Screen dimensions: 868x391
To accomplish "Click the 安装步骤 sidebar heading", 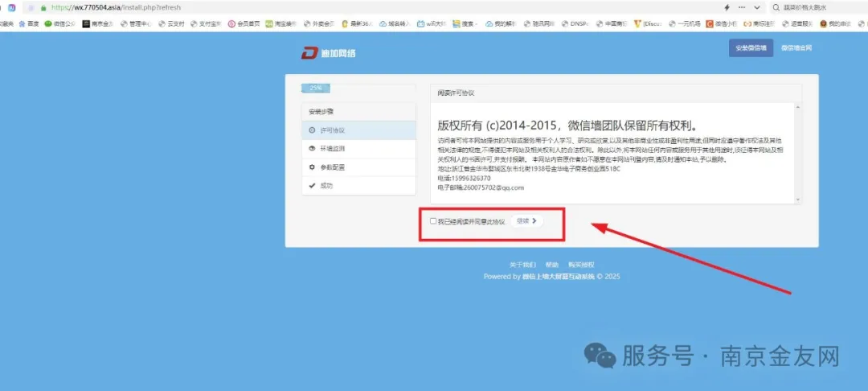I will pyautogui.click(x=321, y=111).
